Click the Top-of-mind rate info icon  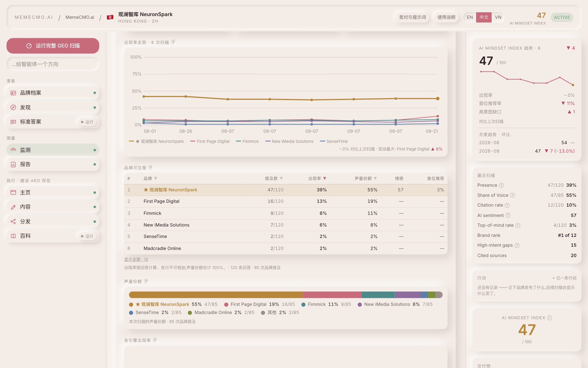coord(518,225)
